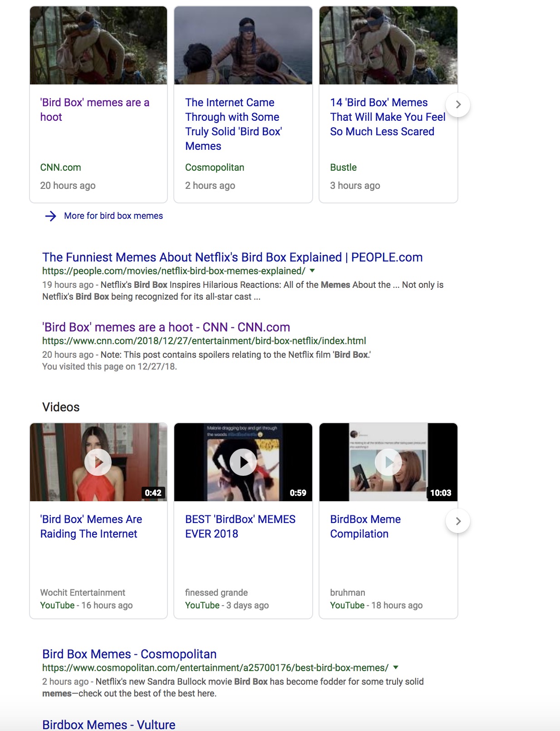Click 'YouTube - 3 days ago' under finessed grande video
Viewport: 560px width, 731px height.
pos(227,605)
